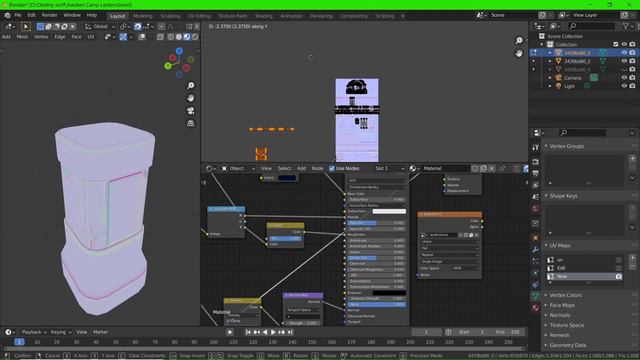
Task: Click the snap magnet icon in viewport header
Action: coord(138,27)
